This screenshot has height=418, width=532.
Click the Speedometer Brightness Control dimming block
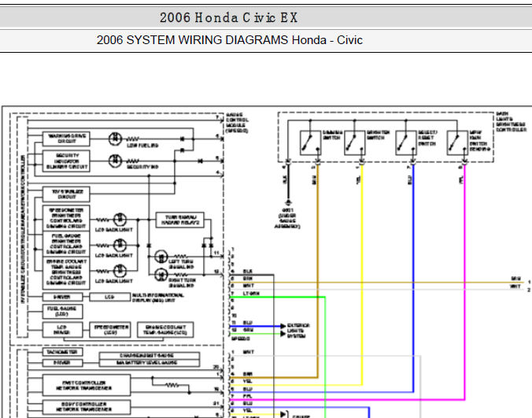click(66, 218)
